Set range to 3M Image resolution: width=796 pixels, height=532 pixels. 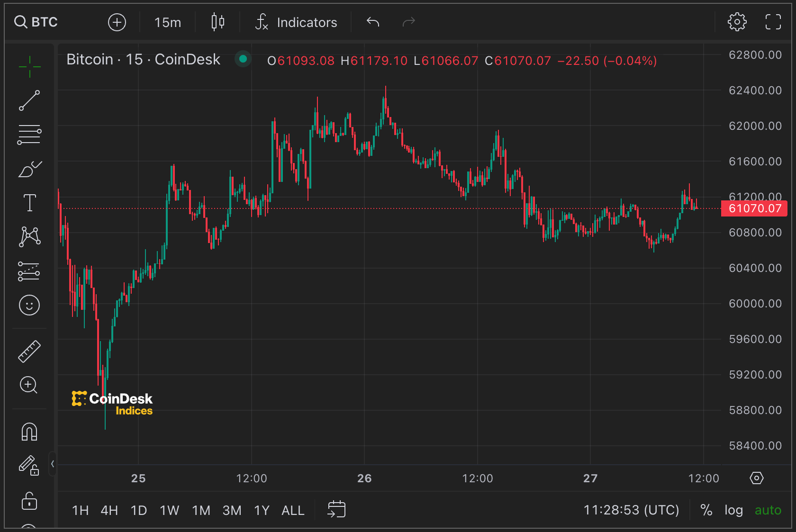(232, 510)
